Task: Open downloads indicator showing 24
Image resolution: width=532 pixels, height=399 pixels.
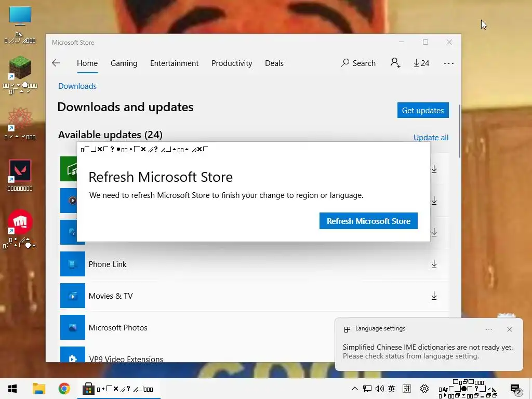Action: [x=421, y=63]
